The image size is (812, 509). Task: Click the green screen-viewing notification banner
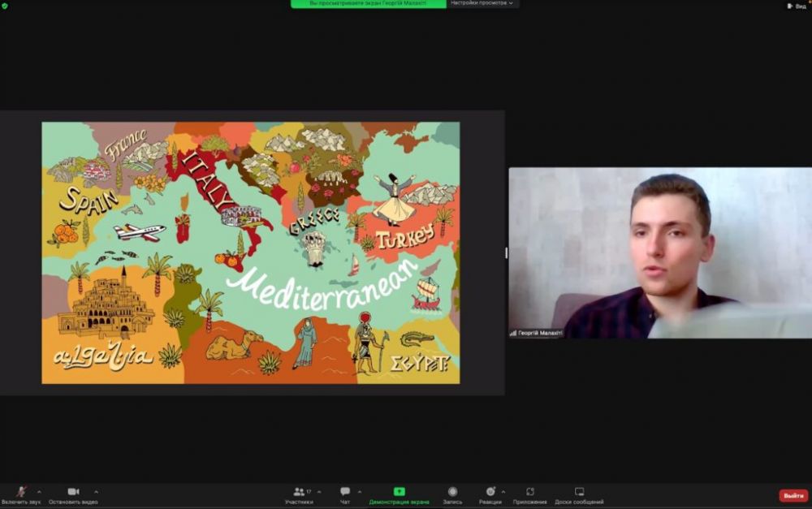(368, 3)
